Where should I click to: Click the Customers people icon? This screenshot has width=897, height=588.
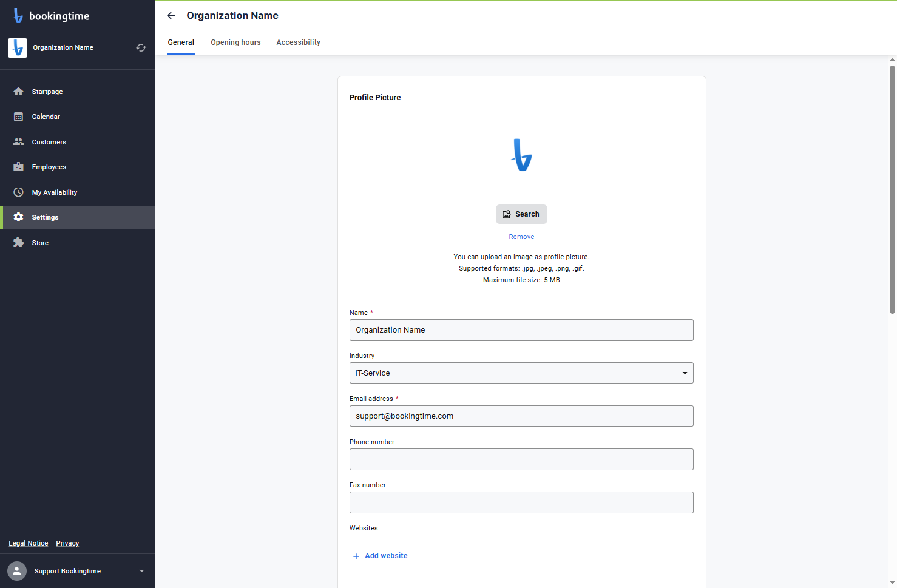[x=19, y=142]
